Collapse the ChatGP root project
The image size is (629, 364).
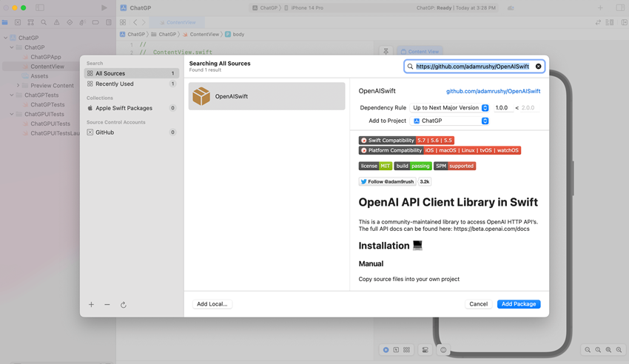[x=6, y=38]
